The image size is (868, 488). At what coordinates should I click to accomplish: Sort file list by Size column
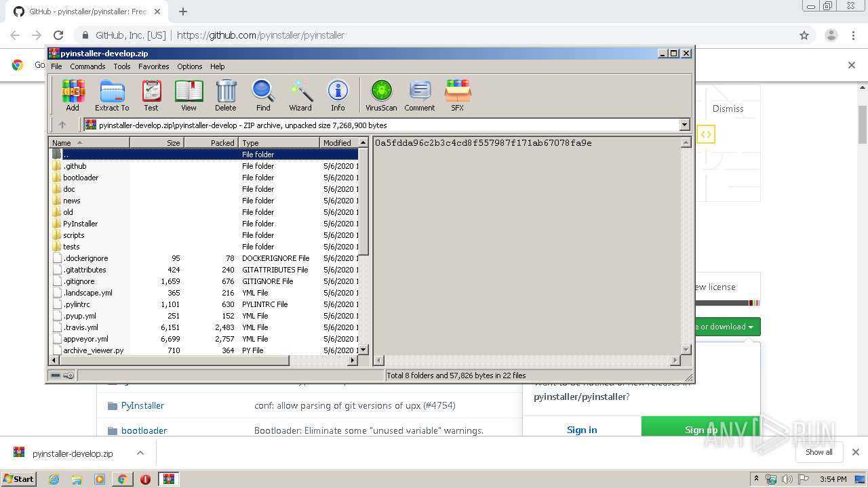coord(157,143)
